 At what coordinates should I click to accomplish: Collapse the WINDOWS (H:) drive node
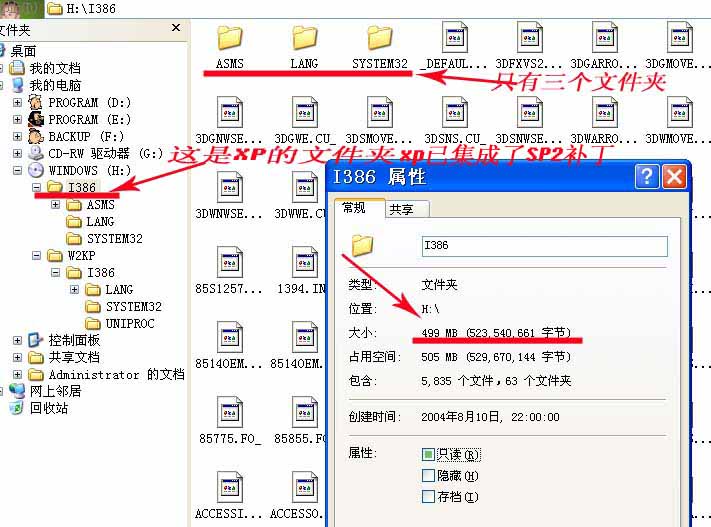[x=17, y=171]
